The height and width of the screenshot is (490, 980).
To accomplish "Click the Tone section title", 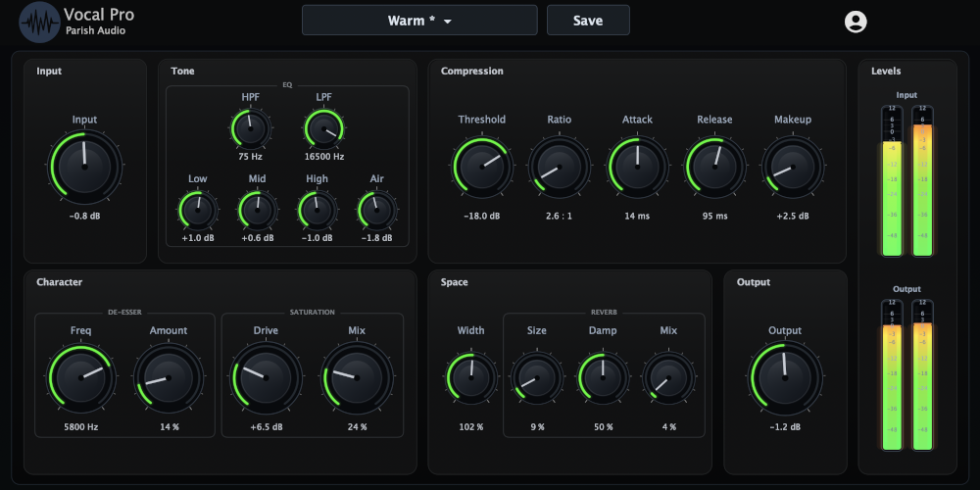I will point(182,72).
